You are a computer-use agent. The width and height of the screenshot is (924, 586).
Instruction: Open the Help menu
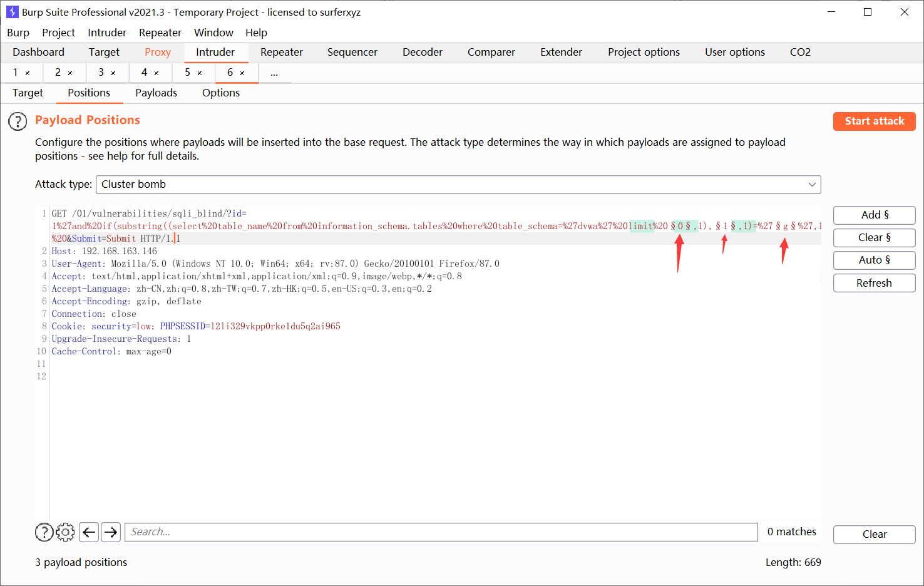click(256, 33)
